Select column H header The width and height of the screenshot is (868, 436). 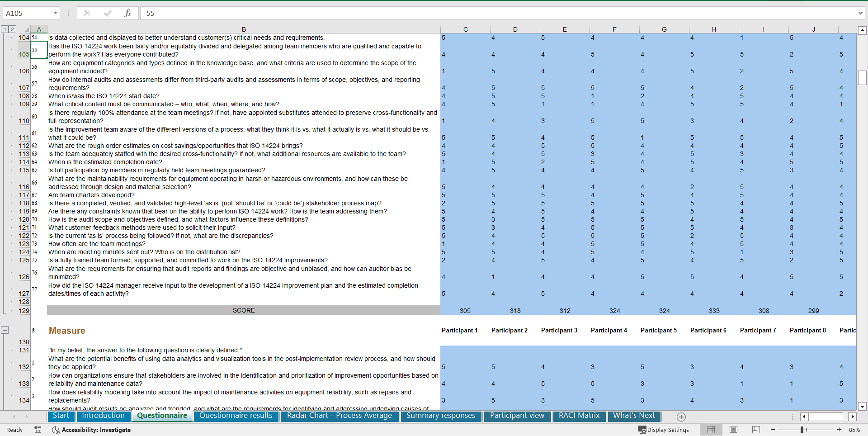pos(714,29)
